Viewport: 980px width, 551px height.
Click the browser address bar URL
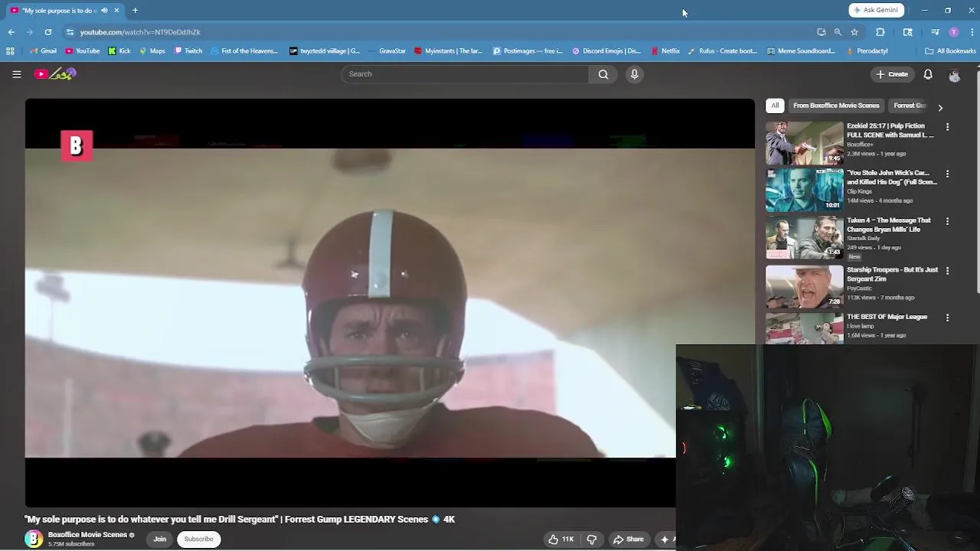(140, 32)
